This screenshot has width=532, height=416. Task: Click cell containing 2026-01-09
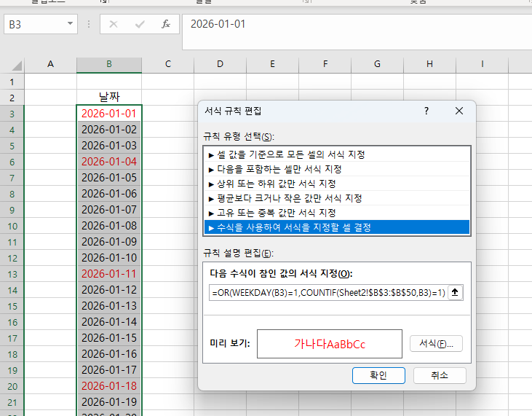[109, 242]
